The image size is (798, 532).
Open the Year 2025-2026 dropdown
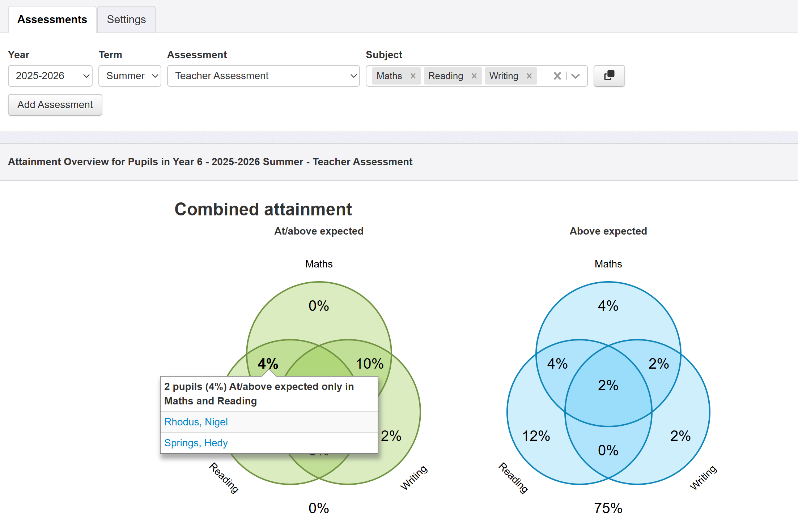(50, 76)
